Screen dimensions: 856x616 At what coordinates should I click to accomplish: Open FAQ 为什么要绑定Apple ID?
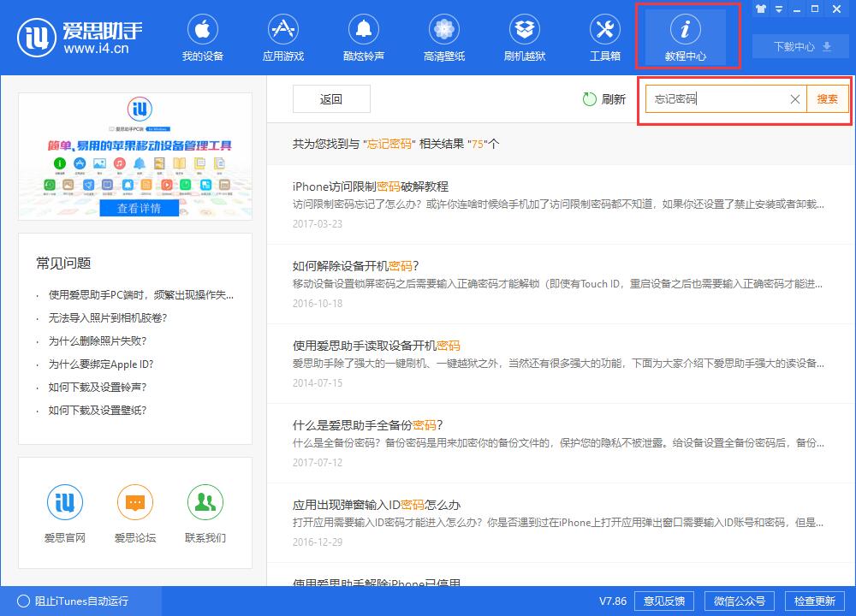pos(101,364)
